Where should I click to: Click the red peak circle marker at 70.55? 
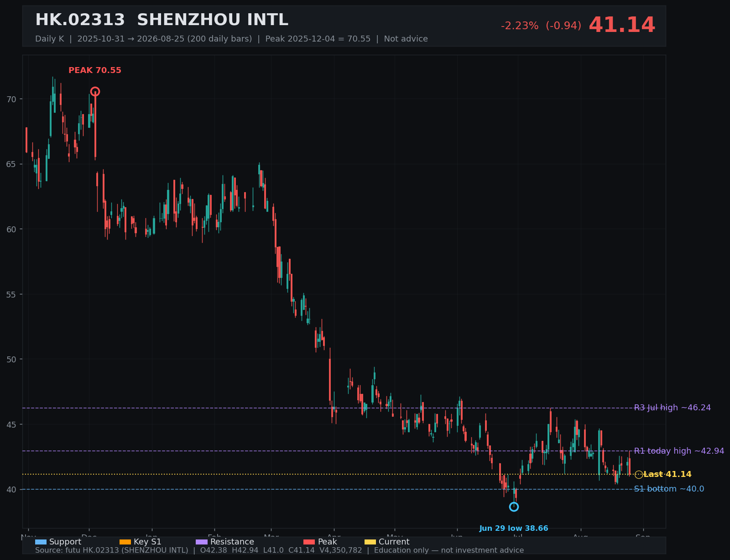(x=95, y=92)
